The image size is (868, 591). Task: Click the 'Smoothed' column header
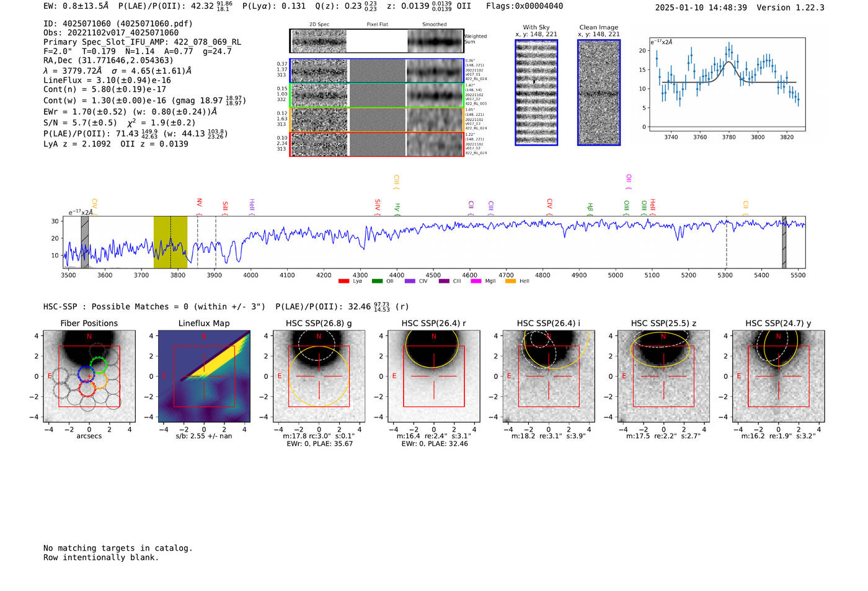434,25
